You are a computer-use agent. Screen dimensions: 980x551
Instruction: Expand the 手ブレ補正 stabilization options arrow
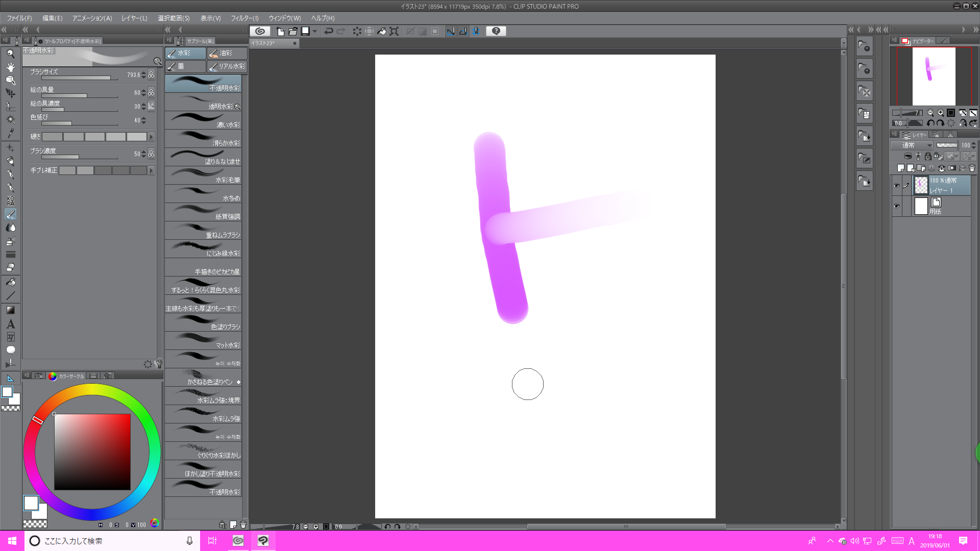point(151,170)
